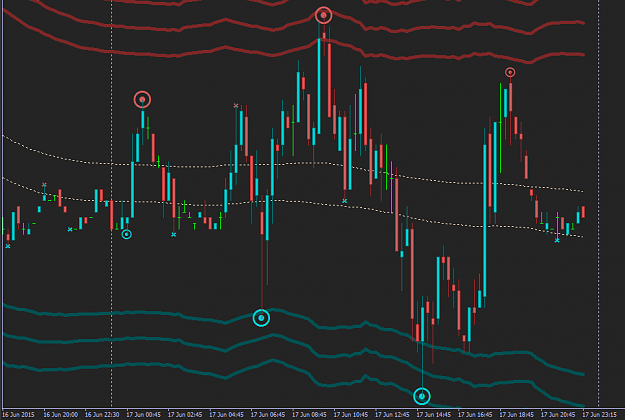Select the small cyan circle below the 16 Jun 22:30 candles
Viewport: 625px width, 420px height.
(x=126, y=234)
